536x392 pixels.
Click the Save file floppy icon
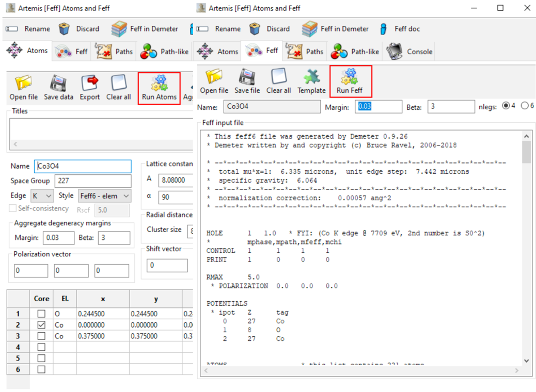point(247,76)
